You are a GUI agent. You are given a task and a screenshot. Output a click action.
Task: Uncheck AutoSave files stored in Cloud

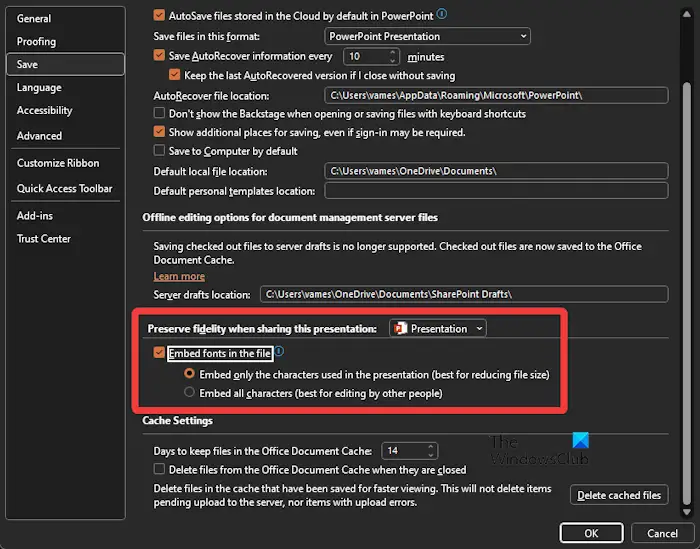(159, 15)
